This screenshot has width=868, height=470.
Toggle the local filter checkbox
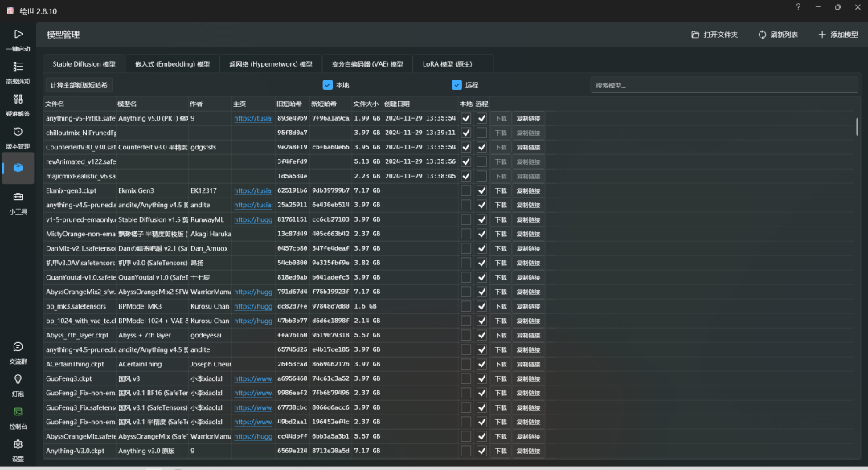point(328,85)
